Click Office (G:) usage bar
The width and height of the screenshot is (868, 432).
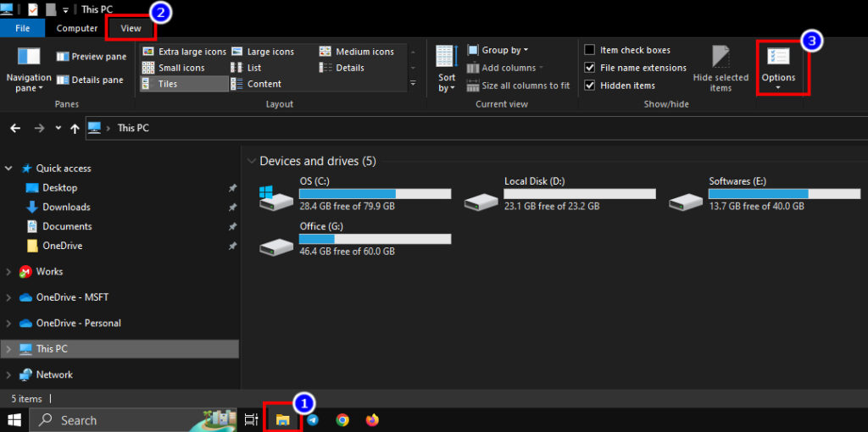click(375, 239)
